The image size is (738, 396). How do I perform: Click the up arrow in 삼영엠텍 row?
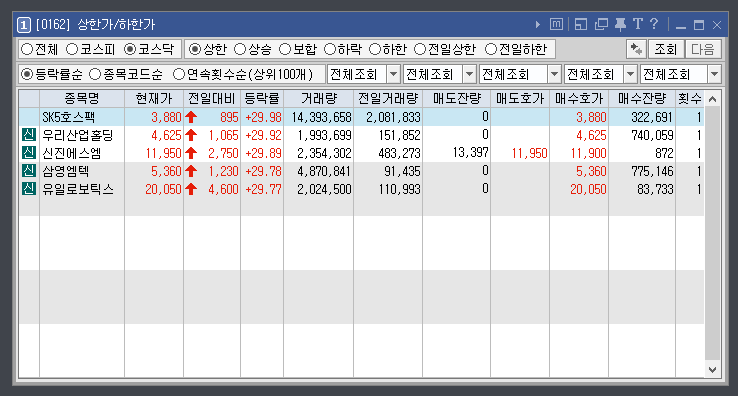point(191,171)
